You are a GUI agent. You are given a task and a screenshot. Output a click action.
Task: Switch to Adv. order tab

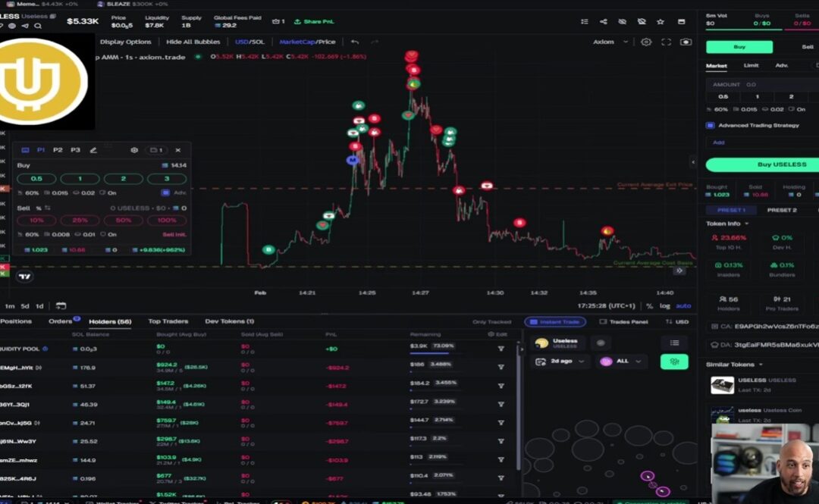(781, 66)
